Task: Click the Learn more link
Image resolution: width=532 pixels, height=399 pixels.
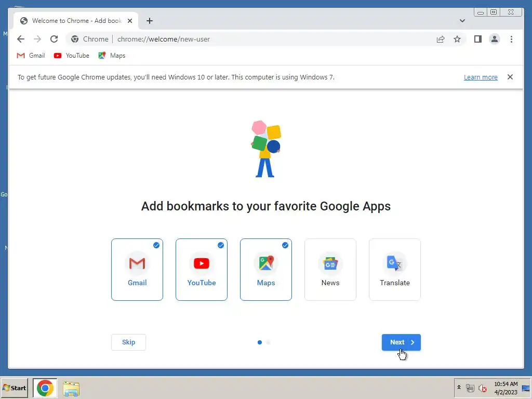Action: [x=481, y=77]
